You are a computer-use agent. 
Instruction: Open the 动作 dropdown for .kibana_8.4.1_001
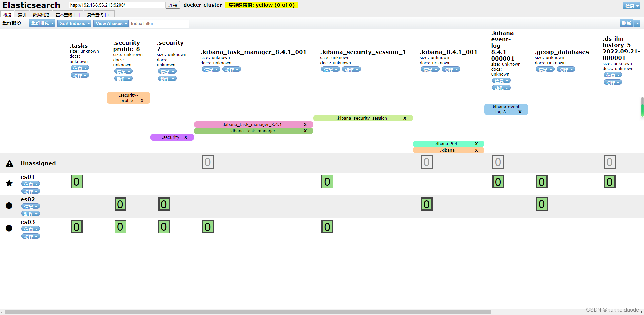(x=451, y=69)
